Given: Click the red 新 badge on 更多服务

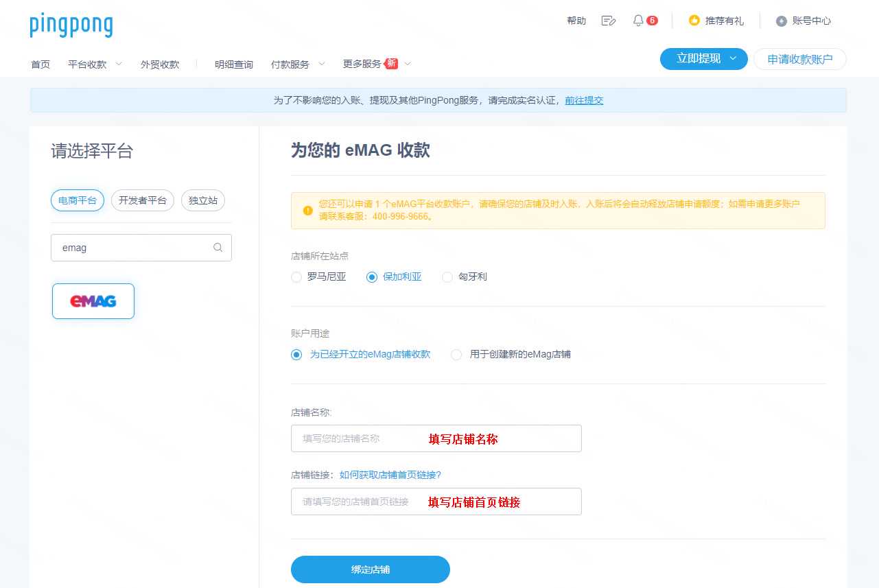Looking at the screenshot, I should 391,64.
